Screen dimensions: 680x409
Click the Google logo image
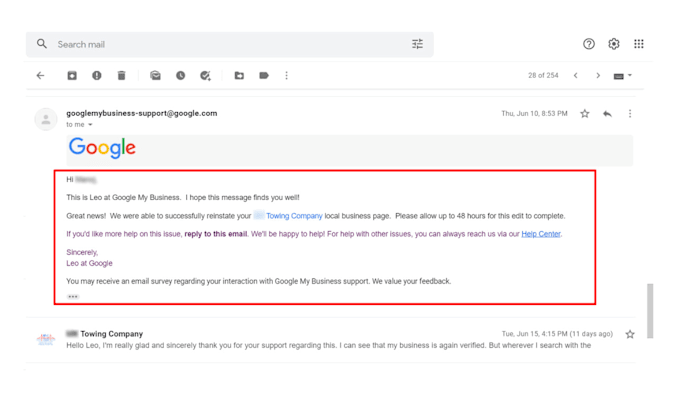(x=102, y=148)
